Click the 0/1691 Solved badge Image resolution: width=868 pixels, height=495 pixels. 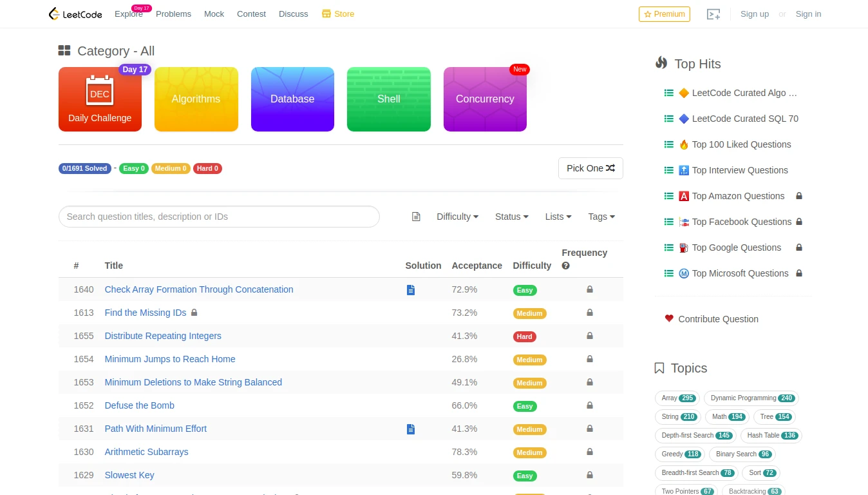point(85,168)
